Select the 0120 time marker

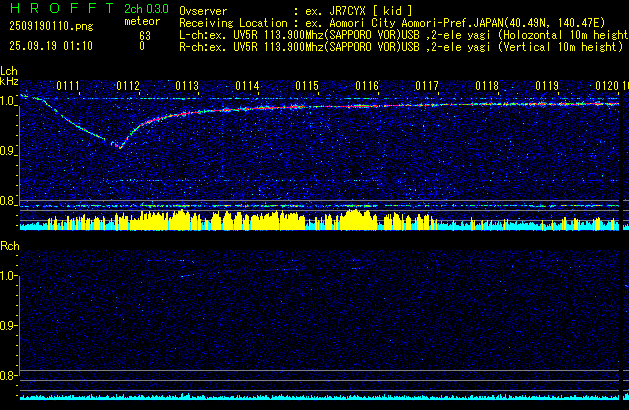607,87
